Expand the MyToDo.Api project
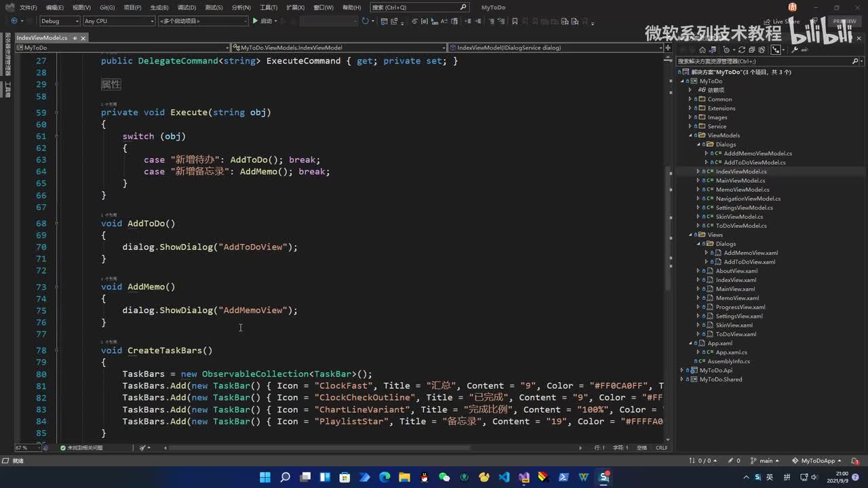Image resolution: width=868 pixels, height=488 pixels. 682,370
